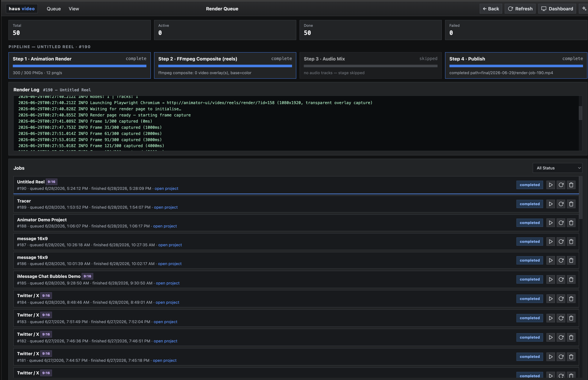Play Twitter / X job #183
The height and width of the screenshot is (380, 588).
(551, 318)
